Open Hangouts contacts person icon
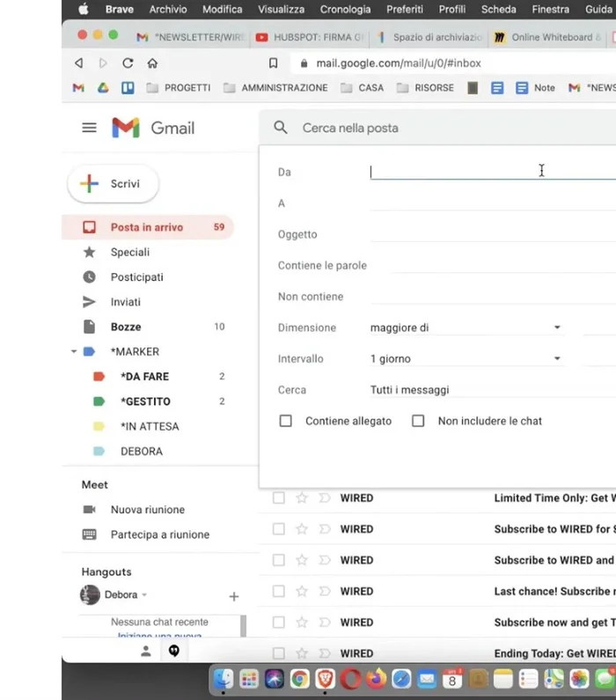 [x=146, y=651]
